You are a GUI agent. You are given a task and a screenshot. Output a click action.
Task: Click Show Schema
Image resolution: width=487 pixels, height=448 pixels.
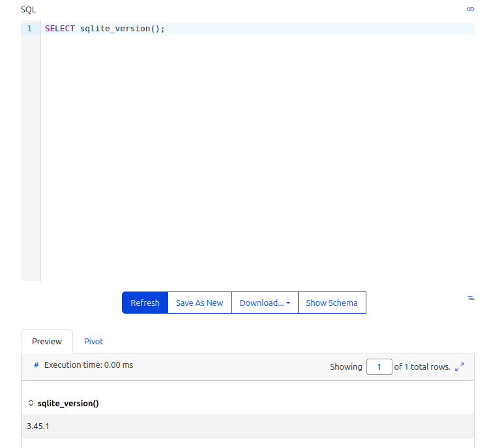point(332,303)
